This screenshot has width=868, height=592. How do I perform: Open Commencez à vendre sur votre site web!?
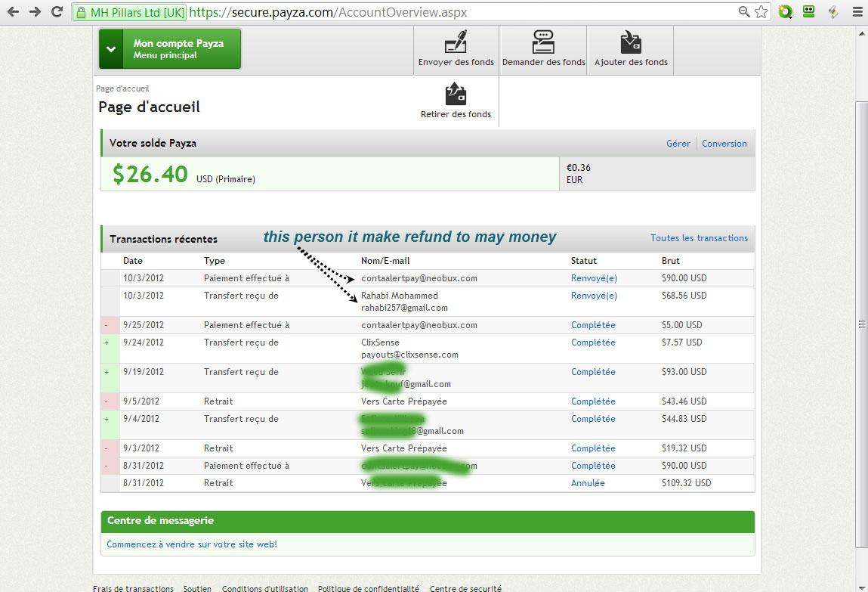(192, 544)
